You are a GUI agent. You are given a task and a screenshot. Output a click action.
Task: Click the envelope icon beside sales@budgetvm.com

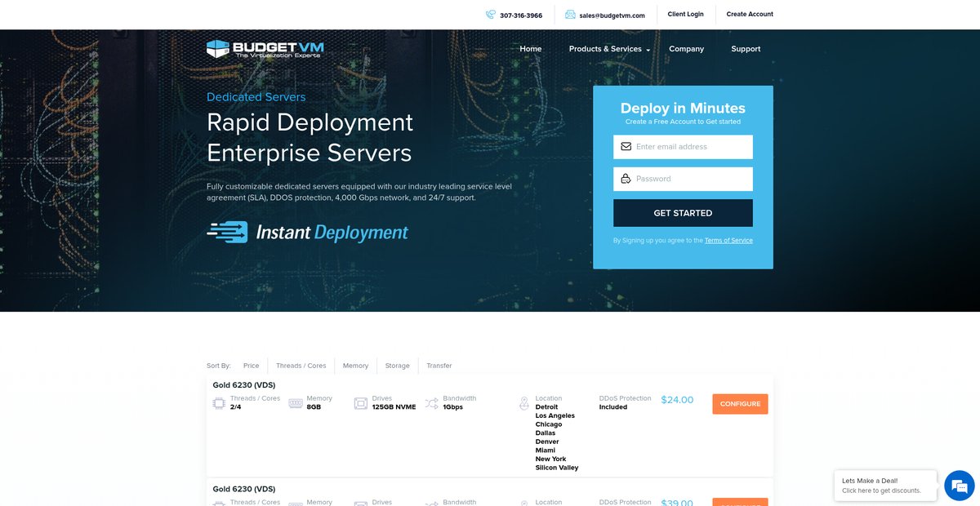tap(570, 15)
